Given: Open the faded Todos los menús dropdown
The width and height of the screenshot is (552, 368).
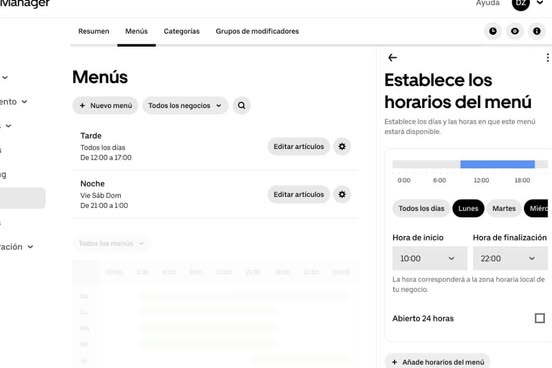Looking at the screenshot, I should (111, 243).
